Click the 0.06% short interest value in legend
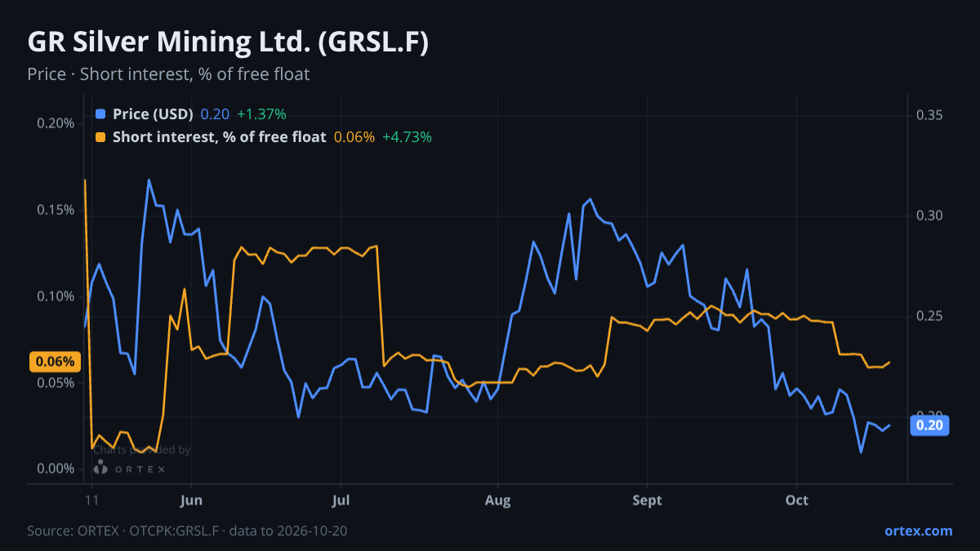Image resolution: width=980 pixels, height=551 pixels. tap(354, 137)
